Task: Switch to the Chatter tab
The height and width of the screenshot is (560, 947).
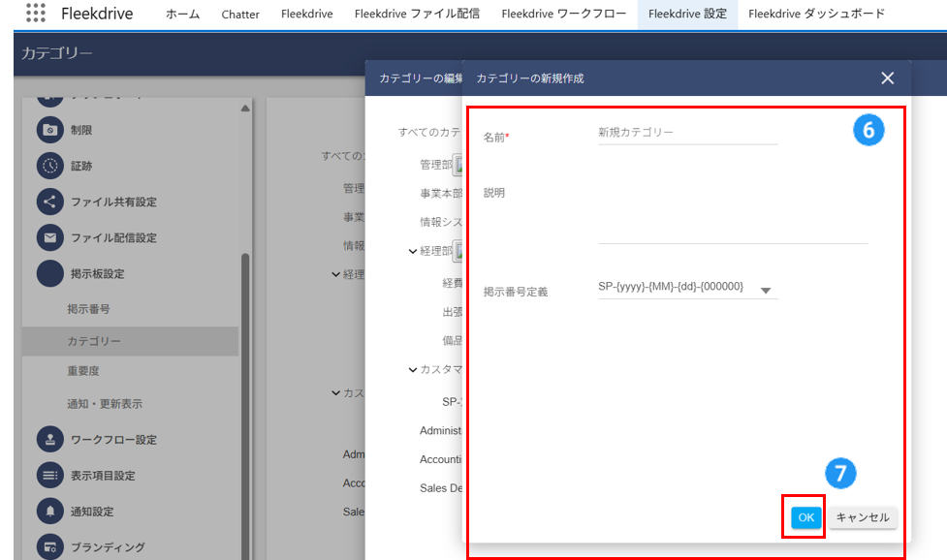Action: pyautogui.click(x=240, y=14)
